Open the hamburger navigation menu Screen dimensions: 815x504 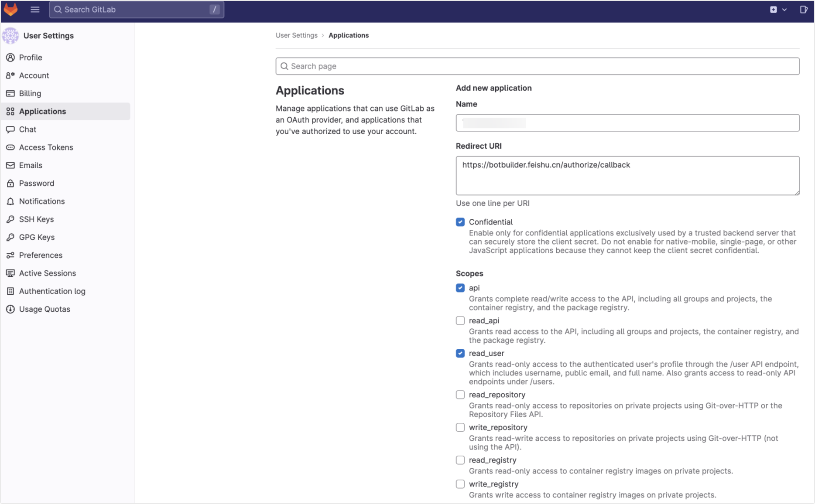click(x=34, y=9)
